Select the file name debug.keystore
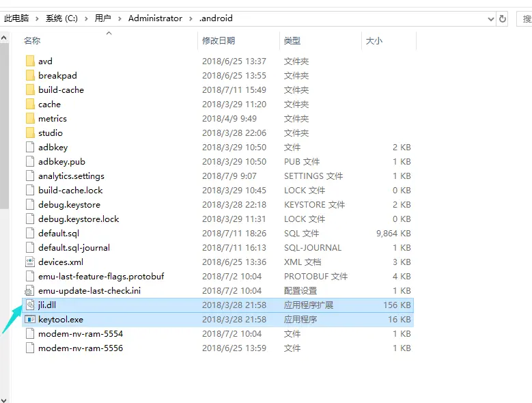The height and width of the screenshot is (403, 532). [x=69, y=205]
